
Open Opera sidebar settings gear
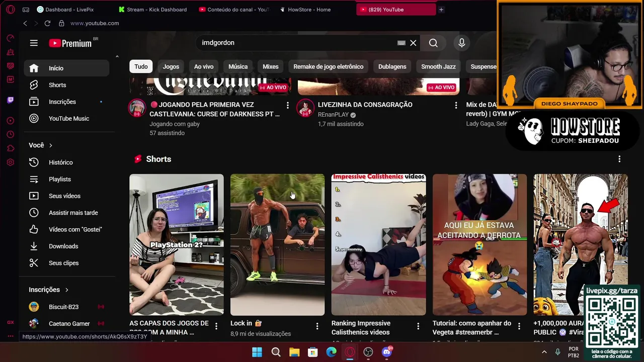click(11, 162)
